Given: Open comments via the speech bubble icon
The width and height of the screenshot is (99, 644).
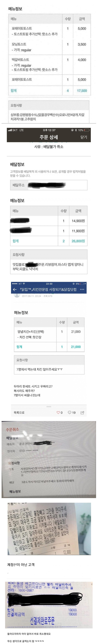Looking at the screenshot, I should 70,413.
